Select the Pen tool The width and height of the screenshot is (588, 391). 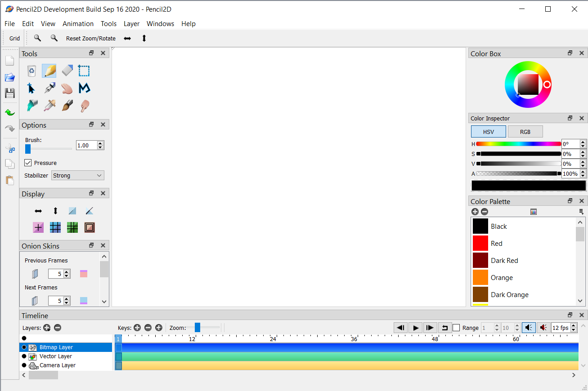coord(49,88)
